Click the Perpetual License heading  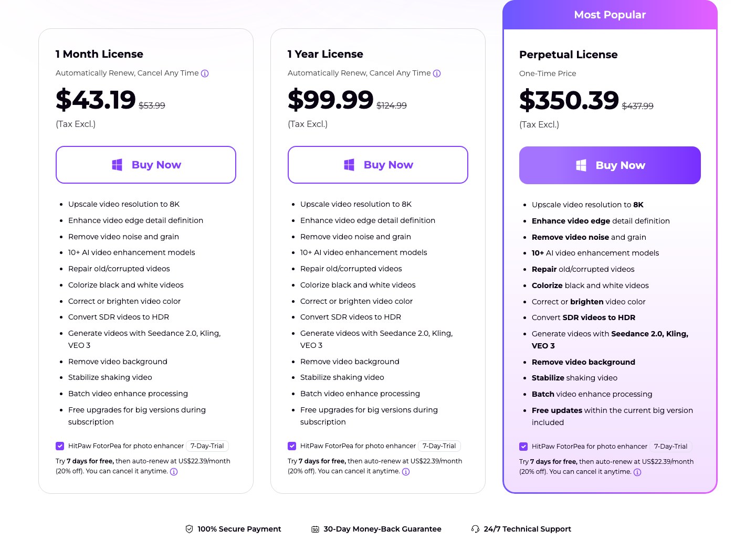[569, 55]
